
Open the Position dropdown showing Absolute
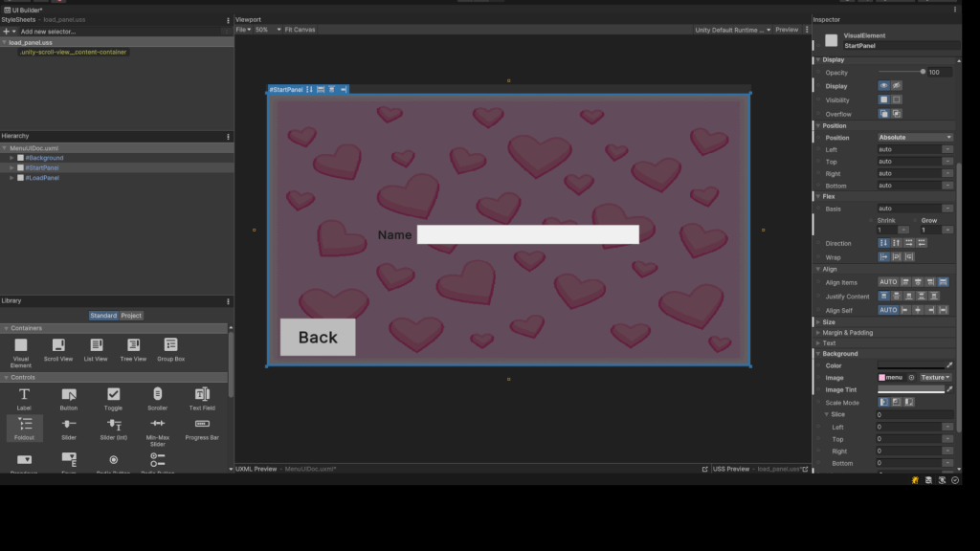pos(915,138)
